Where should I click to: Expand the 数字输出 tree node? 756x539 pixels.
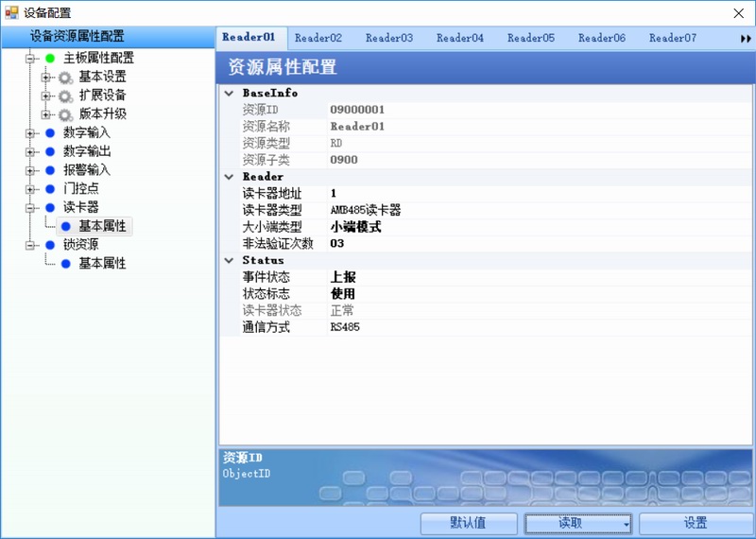pyautogui.click(x=30, y=151)
